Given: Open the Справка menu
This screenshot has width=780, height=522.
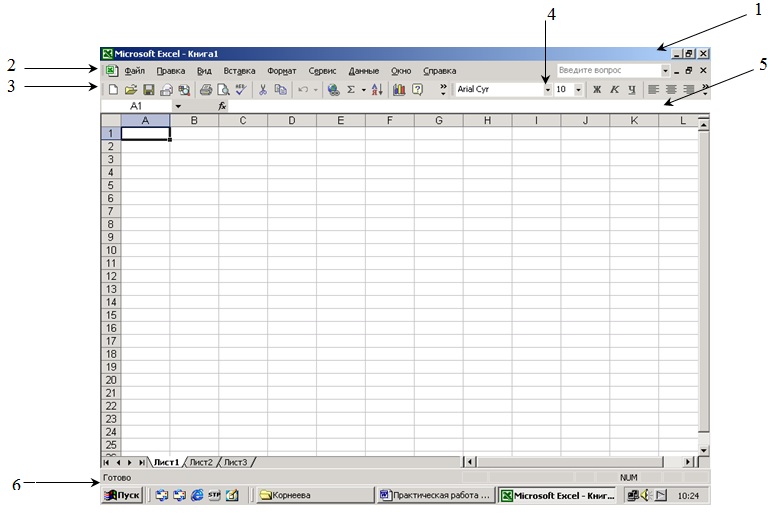Looking at the screenshot, I should click(x=440, y=71).
